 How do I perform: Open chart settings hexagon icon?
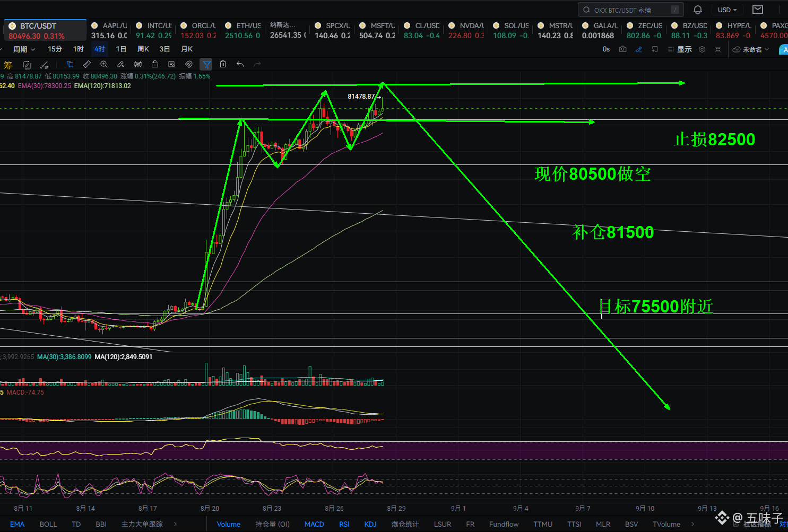tap(702, 49)
